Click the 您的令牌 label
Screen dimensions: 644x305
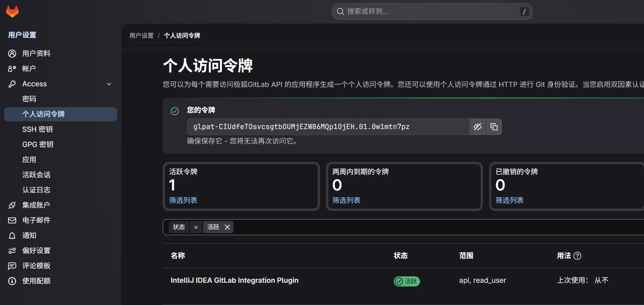pyautogui.click(x=201, y=110)
